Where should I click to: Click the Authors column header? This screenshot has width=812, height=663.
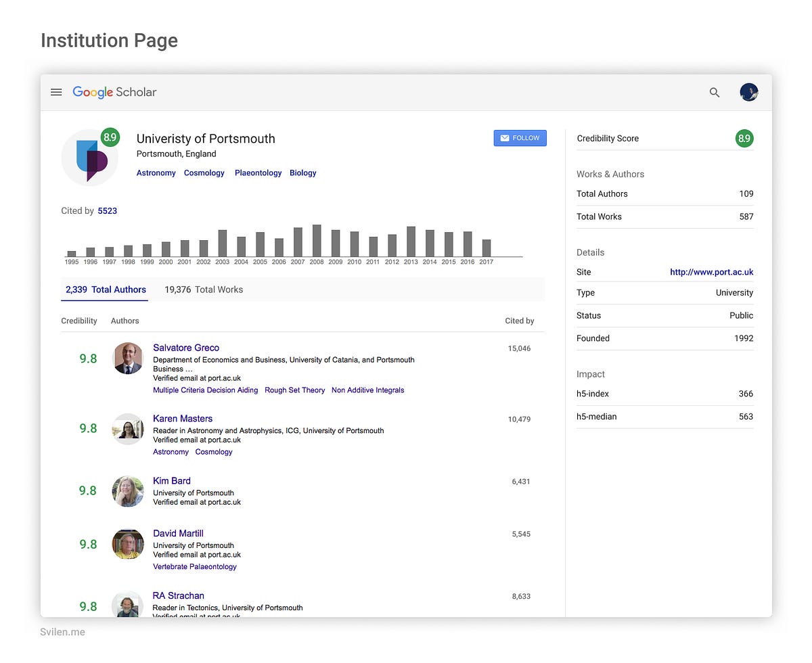point(125,321)
